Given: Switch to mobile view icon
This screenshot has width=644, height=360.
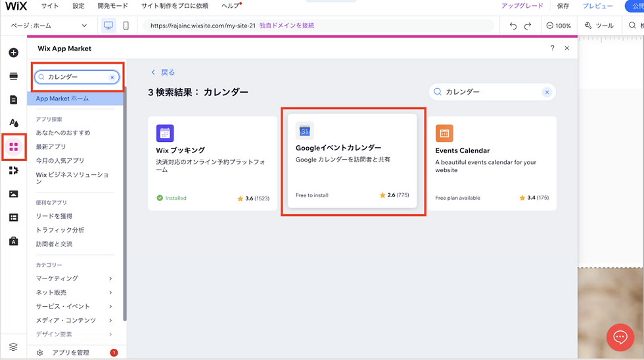Looking at the screenshot, I should pos(126,26).
